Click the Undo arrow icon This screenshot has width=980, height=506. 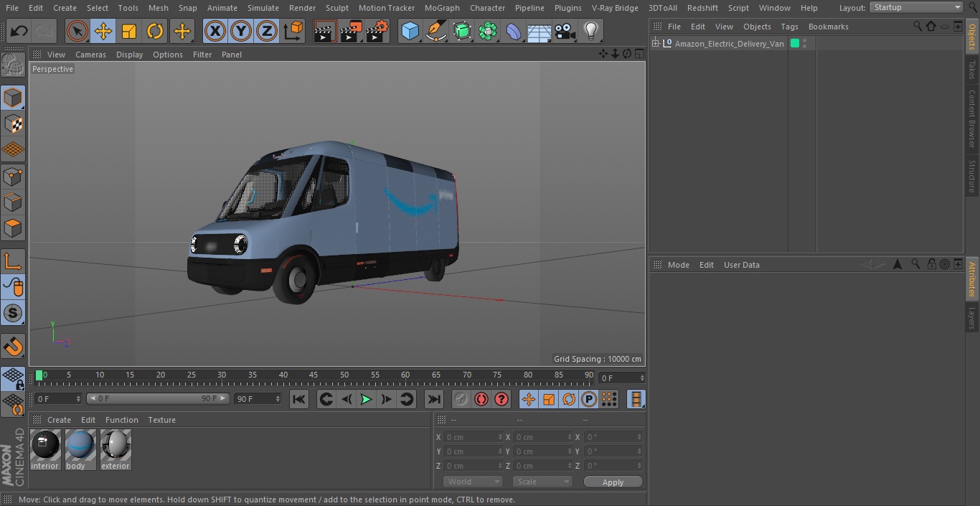point(19,31)
